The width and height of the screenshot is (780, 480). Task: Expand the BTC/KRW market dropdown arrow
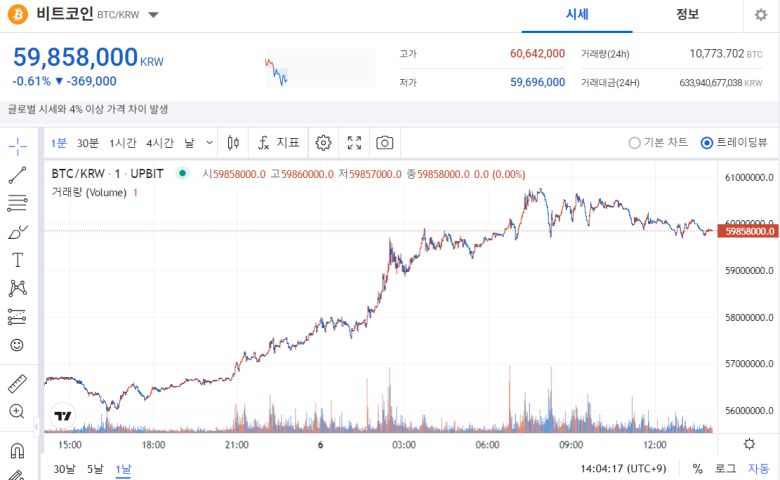154,15
